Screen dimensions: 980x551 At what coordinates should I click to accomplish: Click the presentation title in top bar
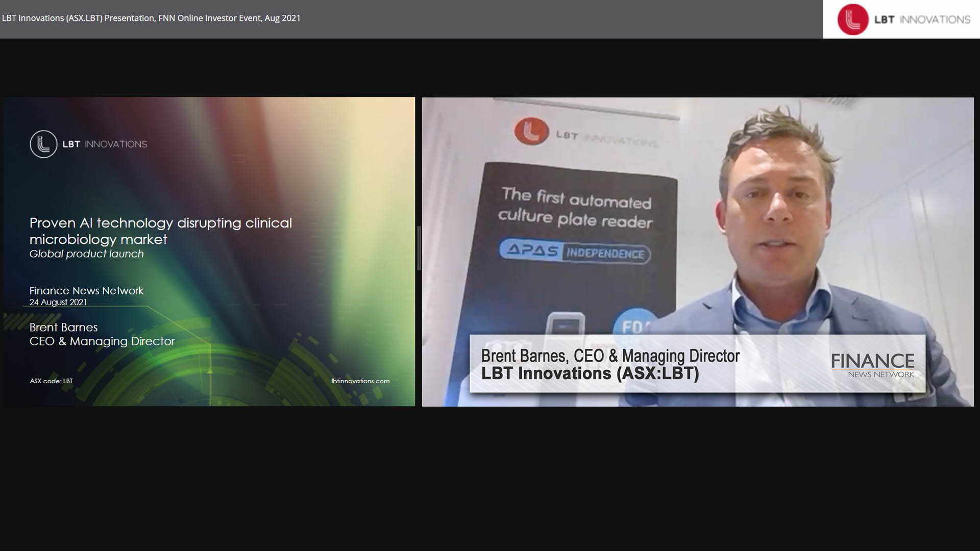pyautogui.click(x=151, y=18)
